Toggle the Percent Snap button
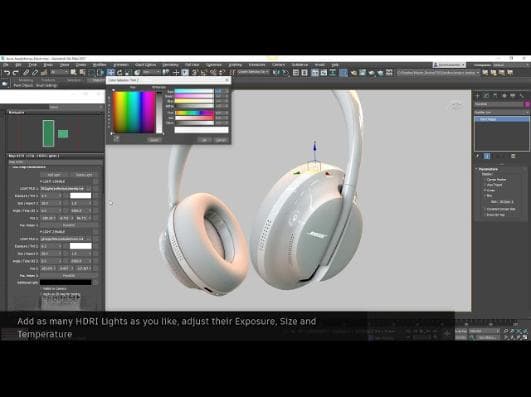531x397 pixels. tap(213, 72)
